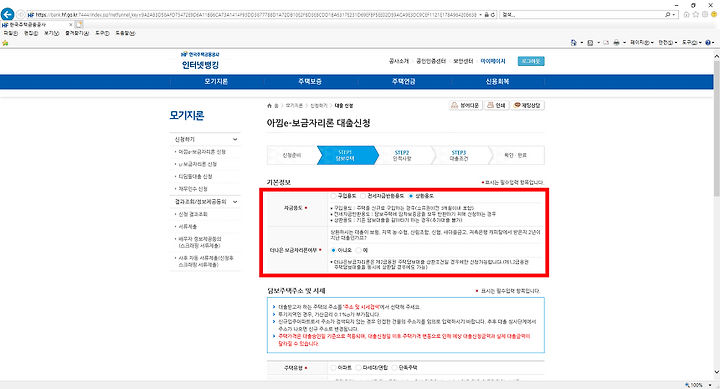Open the 파일 menu
Screen dimensions: 720x389
pos(11,33)
